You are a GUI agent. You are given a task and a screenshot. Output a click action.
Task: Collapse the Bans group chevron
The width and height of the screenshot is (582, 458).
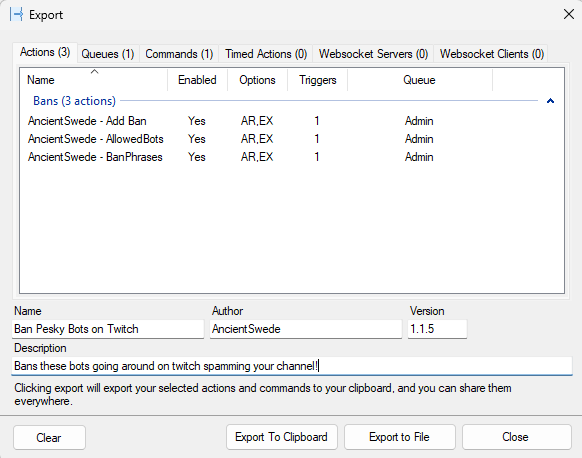[x=550, y=101]
